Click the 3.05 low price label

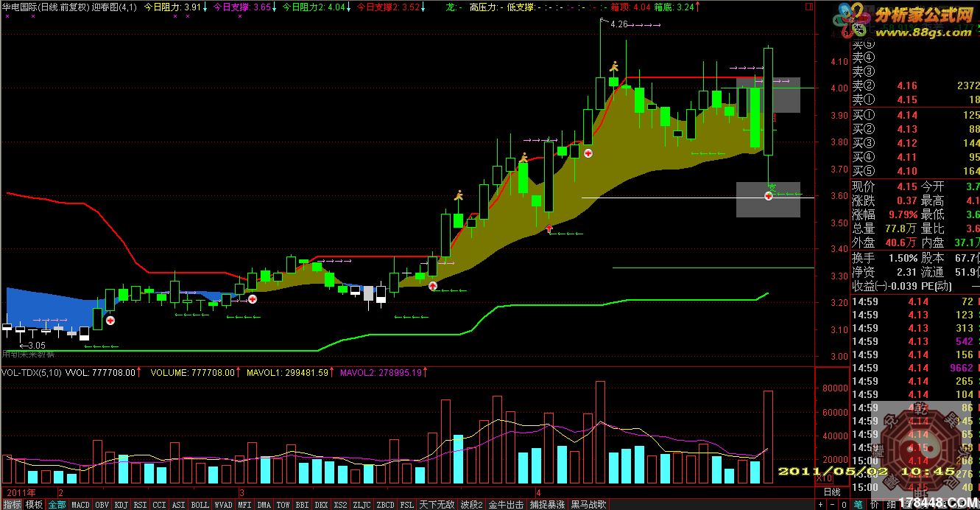[37, 345]
